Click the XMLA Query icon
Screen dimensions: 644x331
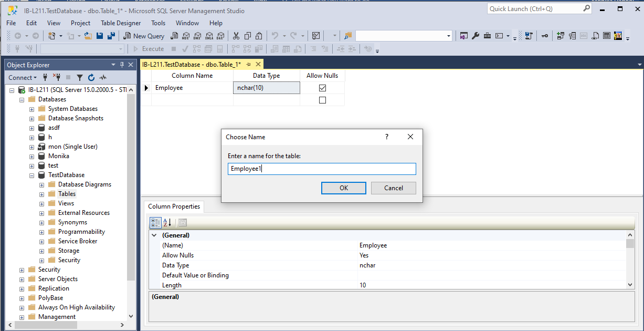(x=209, y=36)
